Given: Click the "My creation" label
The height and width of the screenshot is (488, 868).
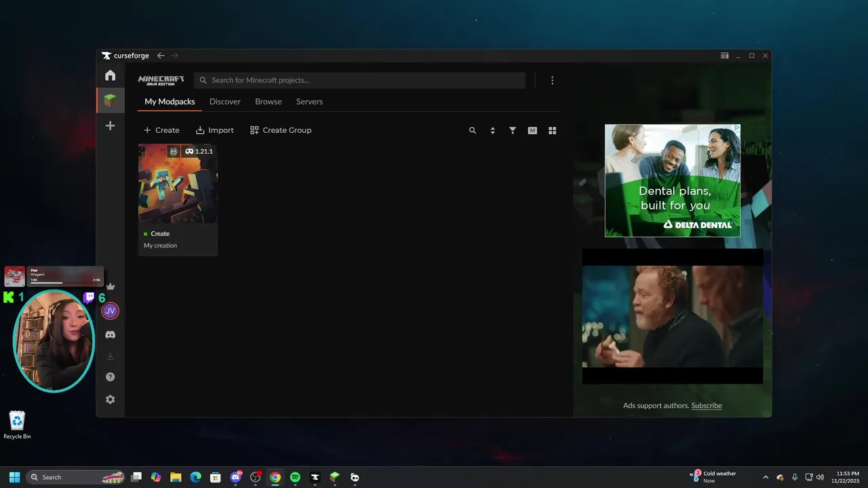Looking at the screenshot, I should click(160, 245).
